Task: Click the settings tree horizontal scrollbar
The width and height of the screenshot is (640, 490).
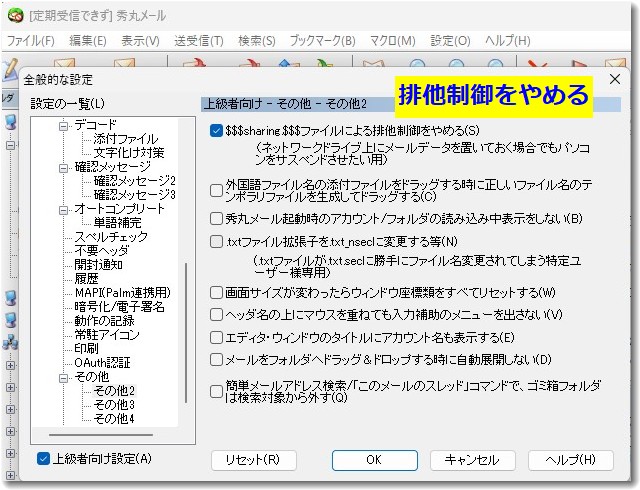Action: tap(101, 435)
